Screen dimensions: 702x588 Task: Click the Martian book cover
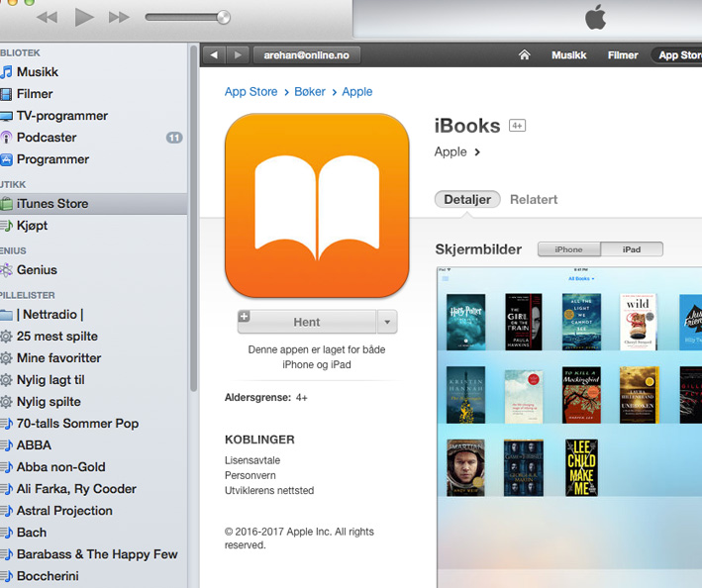tap(465, 467)
